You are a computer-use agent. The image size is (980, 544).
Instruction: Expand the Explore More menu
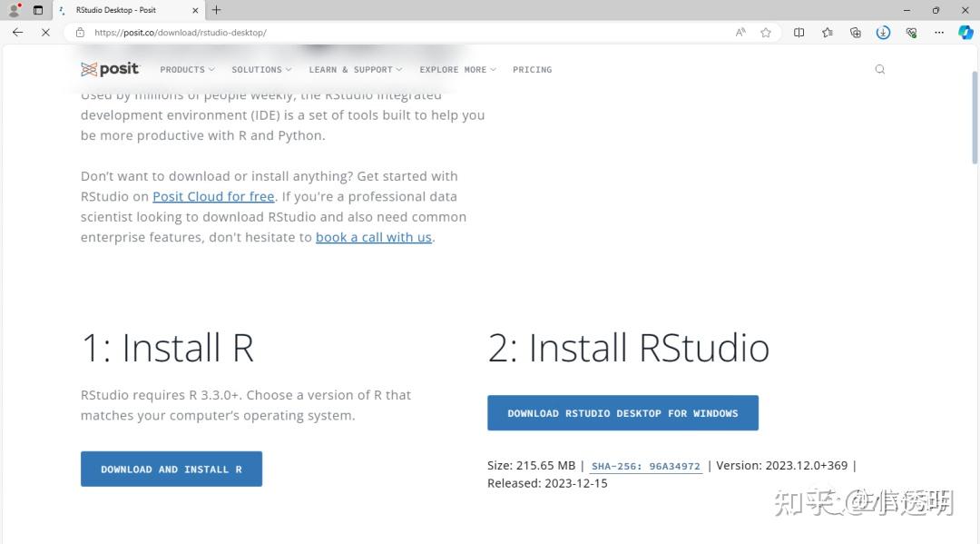pos(457,69)
